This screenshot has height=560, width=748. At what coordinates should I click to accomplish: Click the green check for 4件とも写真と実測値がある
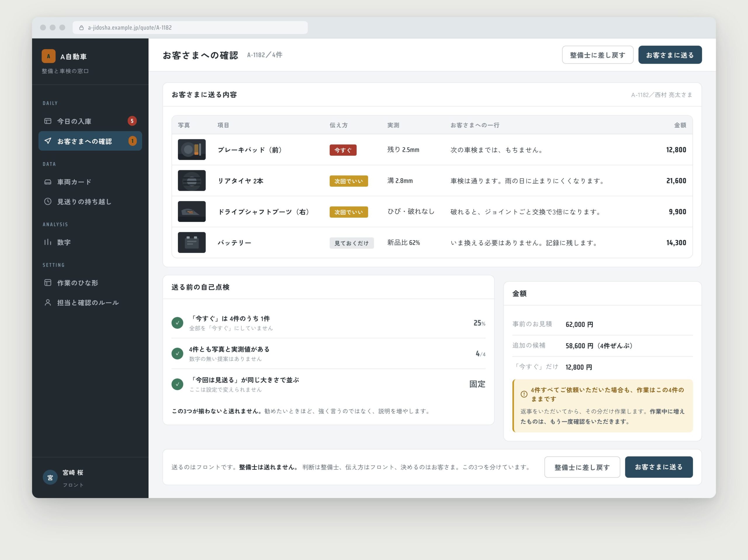(177, 353)
